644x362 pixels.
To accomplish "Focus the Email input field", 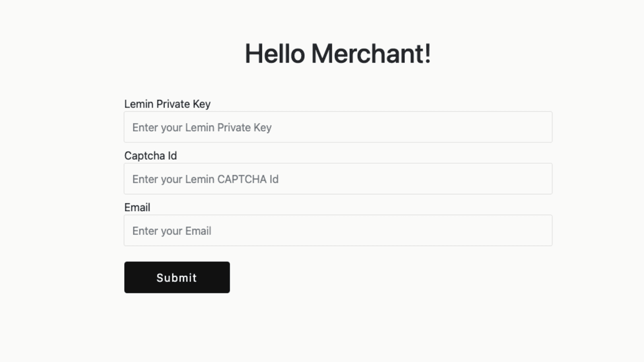I will [x=338, y=230].
